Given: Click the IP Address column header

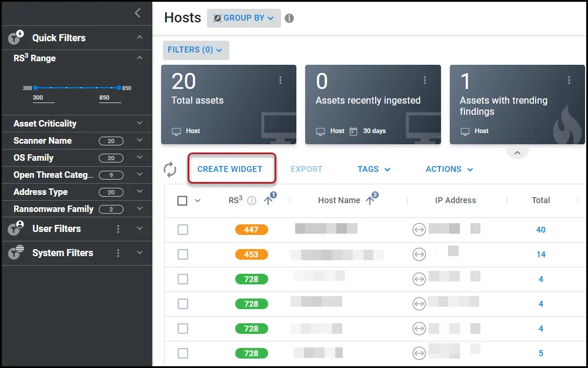Looking at the screenshot, I should click(x=455, y=201).
